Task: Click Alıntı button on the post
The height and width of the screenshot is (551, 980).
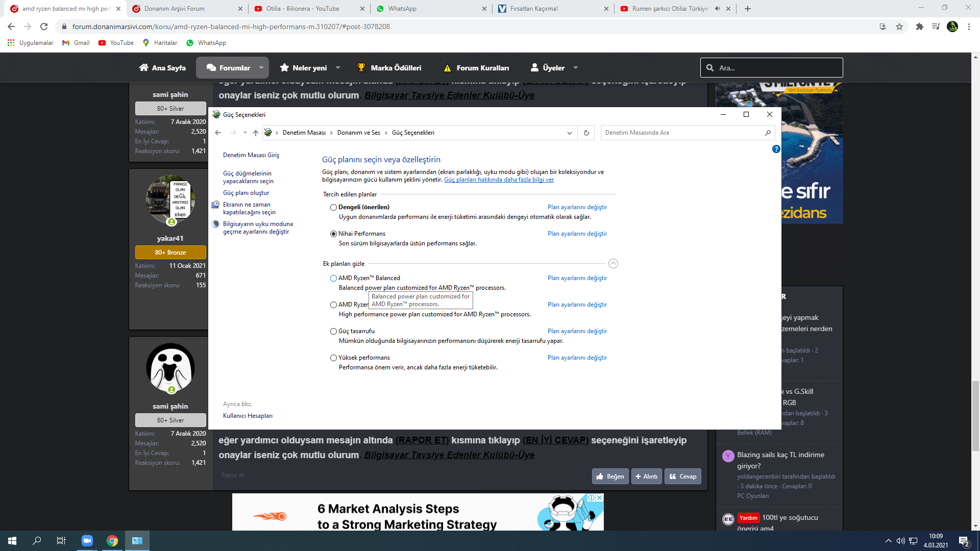Action: [x=647, y=477]
